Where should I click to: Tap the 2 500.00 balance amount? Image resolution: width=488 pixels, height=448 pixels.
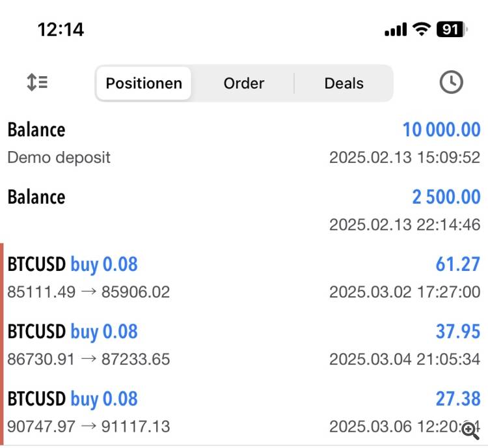[446, 197]
